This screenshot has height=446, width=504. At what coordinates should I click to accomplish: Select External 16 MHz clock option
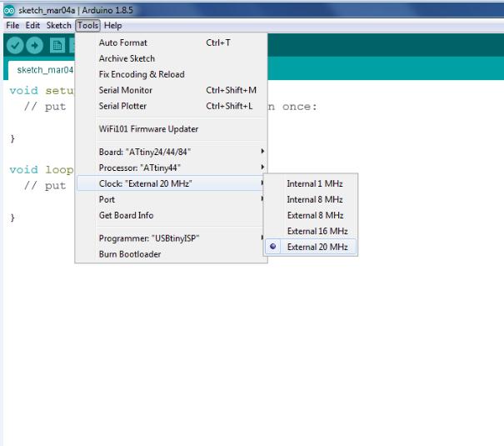(311, 231)
